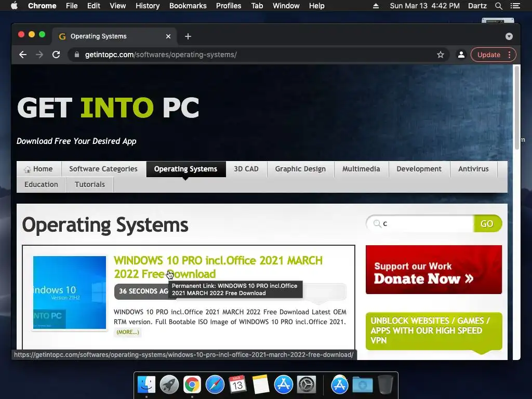Viewport: 532px width, 399px height.
Task: Open the Tab menu
Action: click(x=257, y=6)
